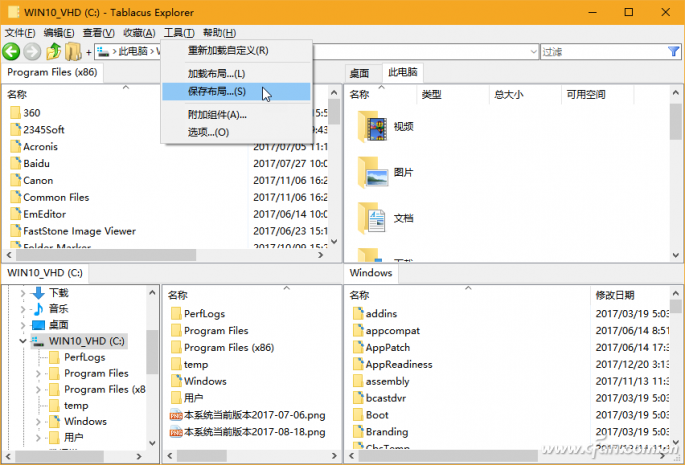
Task: Expand the 桌面 tree node
Action: pos(23,325)
